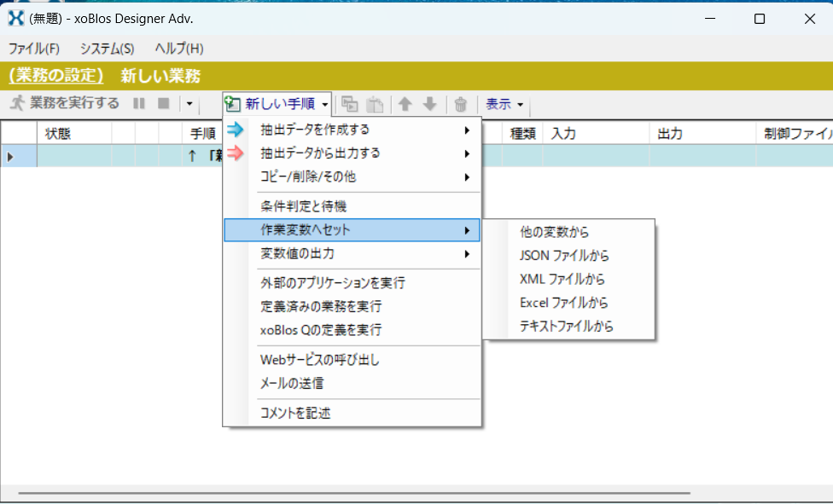The width and height of the screenshot is (833, 504).
Task: Open the 表示 dropdown
Action: coord(504,104)
